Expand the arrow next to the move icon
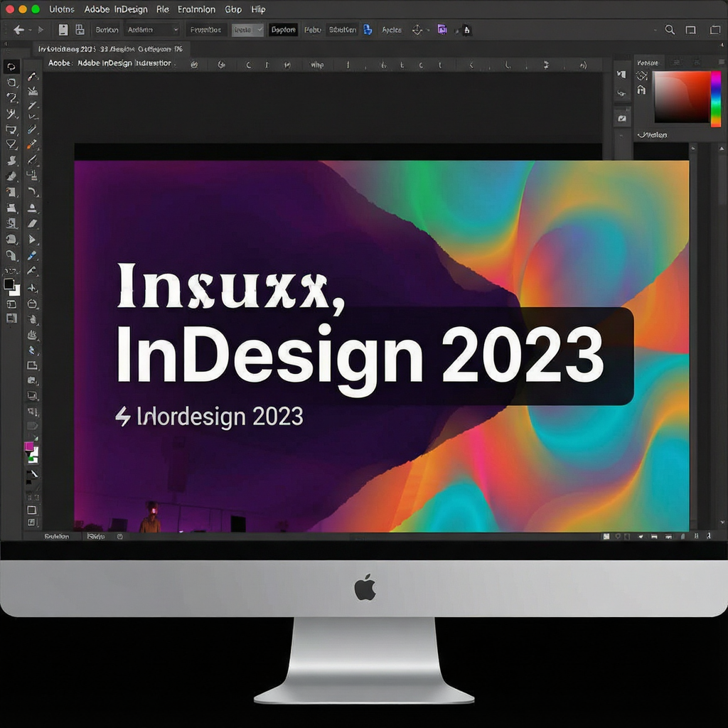 click(x=428, y=30)
